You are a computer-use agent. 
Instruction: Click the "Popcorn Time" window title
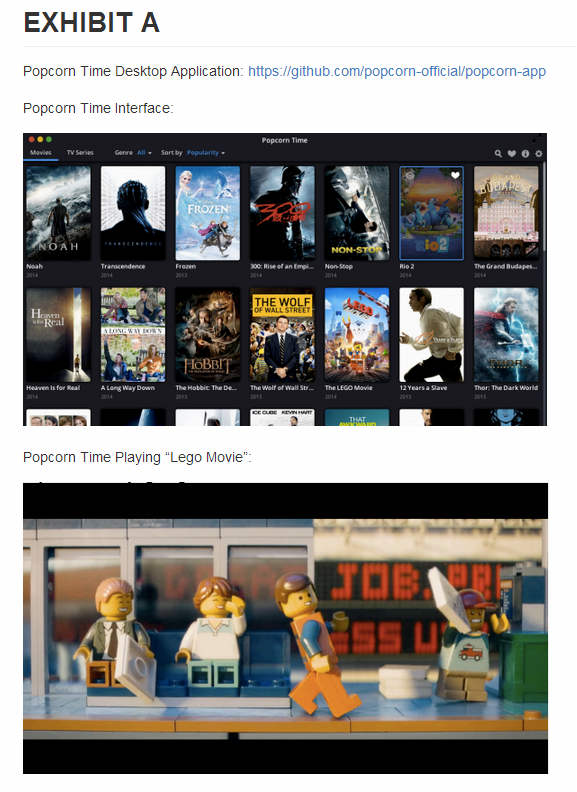point(284,140)
